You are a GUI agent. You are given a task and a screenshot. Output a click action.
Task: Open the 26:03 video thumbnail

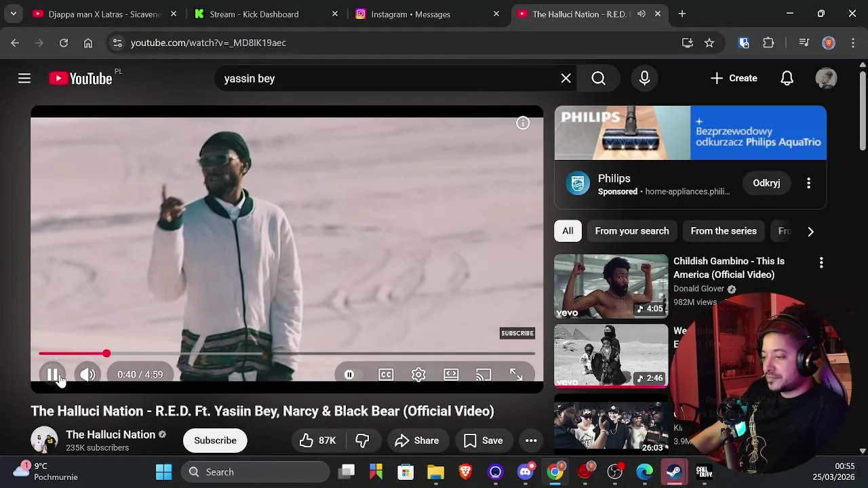coord(611,424)
